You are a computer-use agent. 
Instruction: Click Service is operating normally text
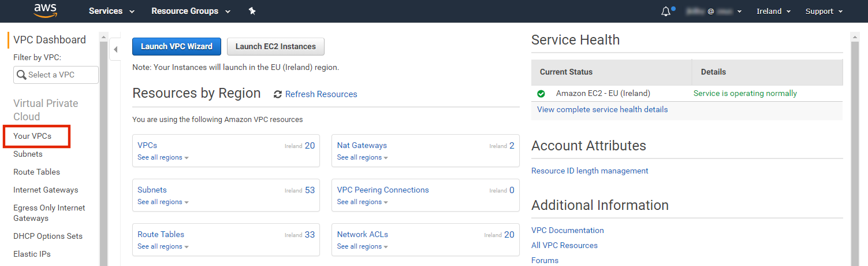pyautogui.click(x=745, y=93)
